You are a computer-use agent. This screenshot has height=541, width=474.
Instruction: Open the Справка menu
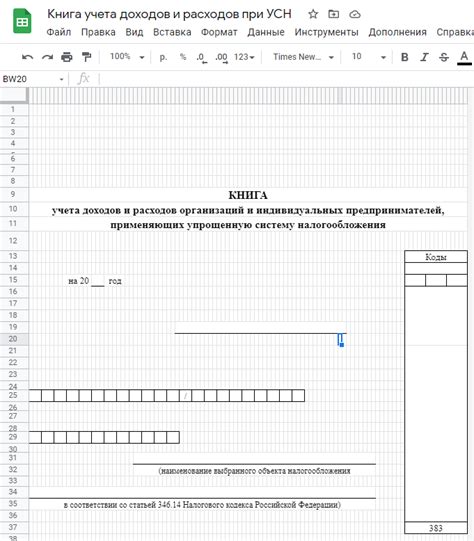coord(455,32)
